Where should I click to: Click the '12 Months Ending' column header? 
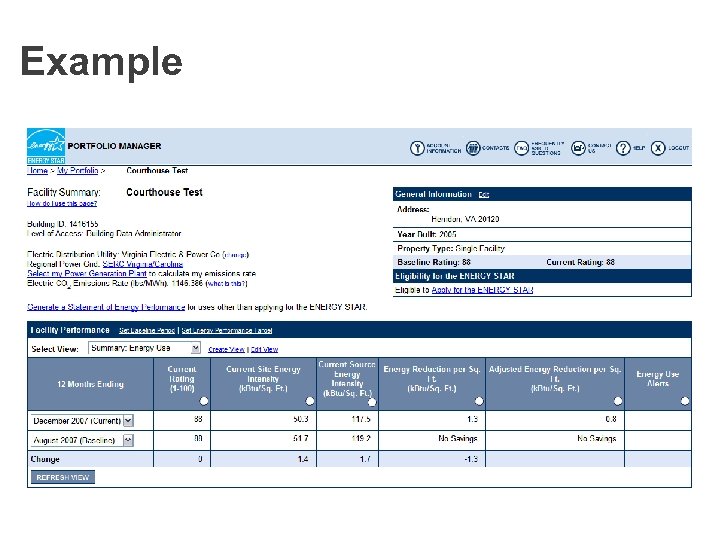pos(90,384)
